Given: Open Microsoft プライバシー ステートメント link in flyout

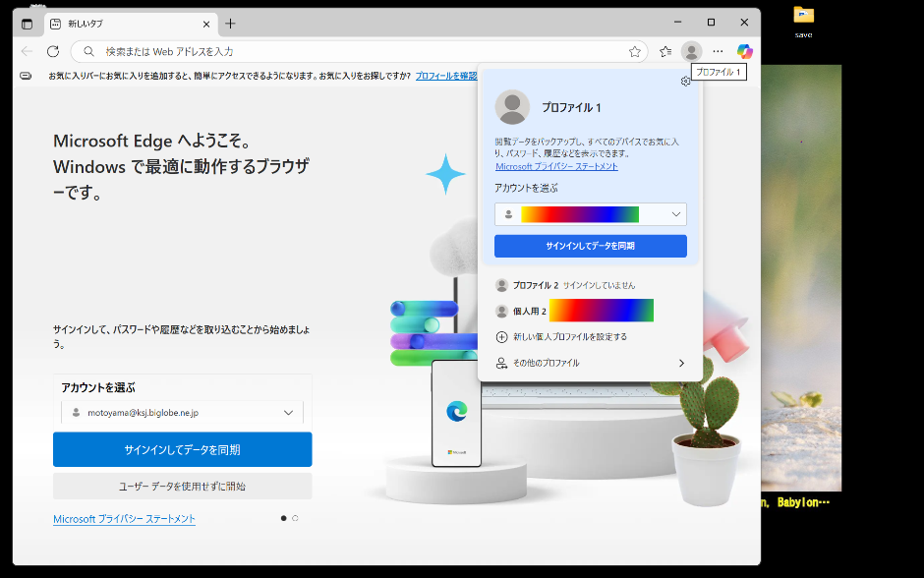Looking at the screenshot, I should (556, 167).
